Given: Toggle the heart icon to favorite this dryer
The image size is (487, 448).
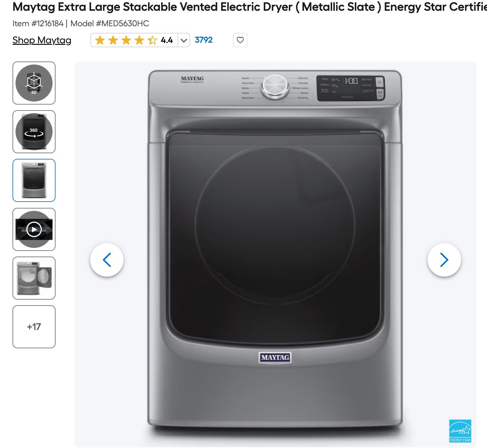Looking at the screenshot, I should [241, 40].
